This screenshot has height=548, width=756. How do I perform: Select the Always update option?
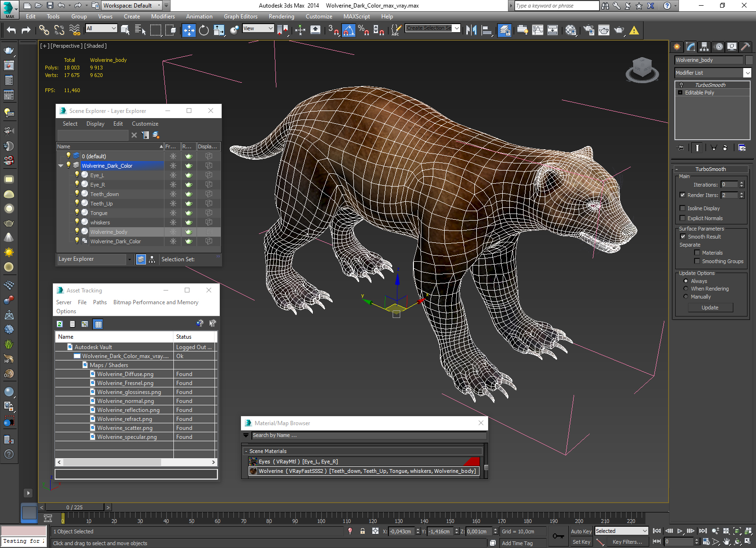click(x=686, y=281)
